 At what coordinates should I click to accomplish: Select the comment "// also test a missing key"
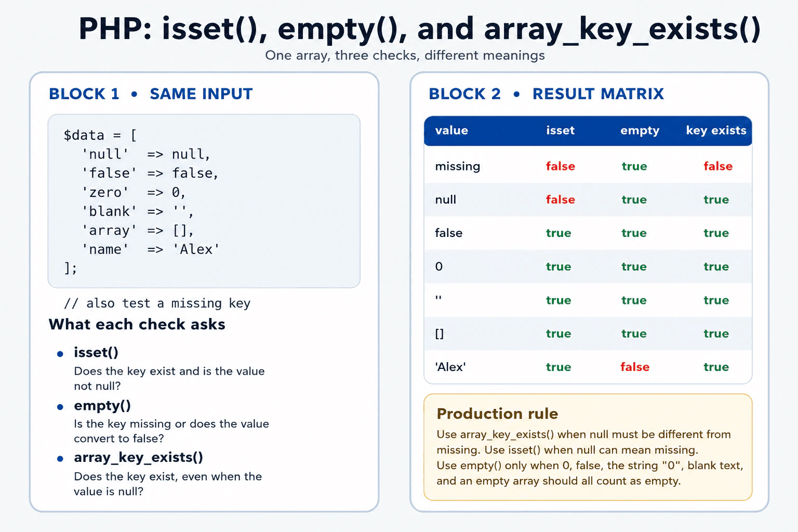coord(157,303)
